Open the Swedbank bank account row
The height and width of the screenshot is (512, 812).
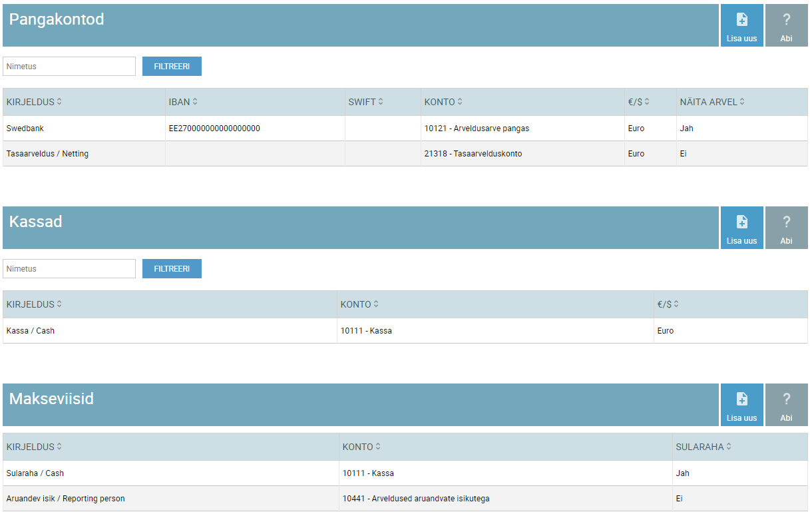coord(25,128)
